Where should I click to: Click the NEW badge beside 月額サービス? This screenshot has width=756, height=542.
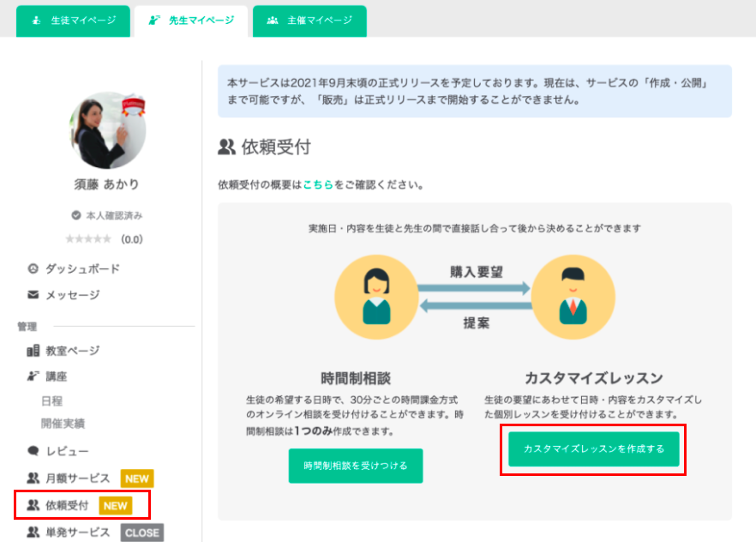click(137, 479)
